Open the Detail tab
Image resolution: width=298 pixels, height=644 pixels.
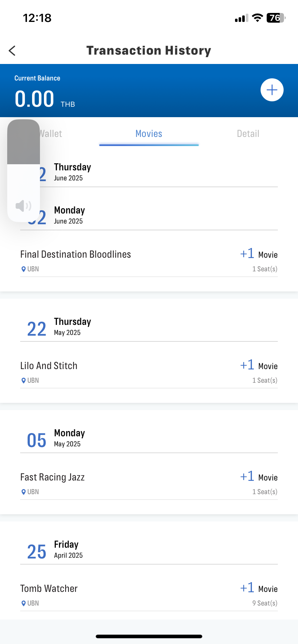click(248, 134)
